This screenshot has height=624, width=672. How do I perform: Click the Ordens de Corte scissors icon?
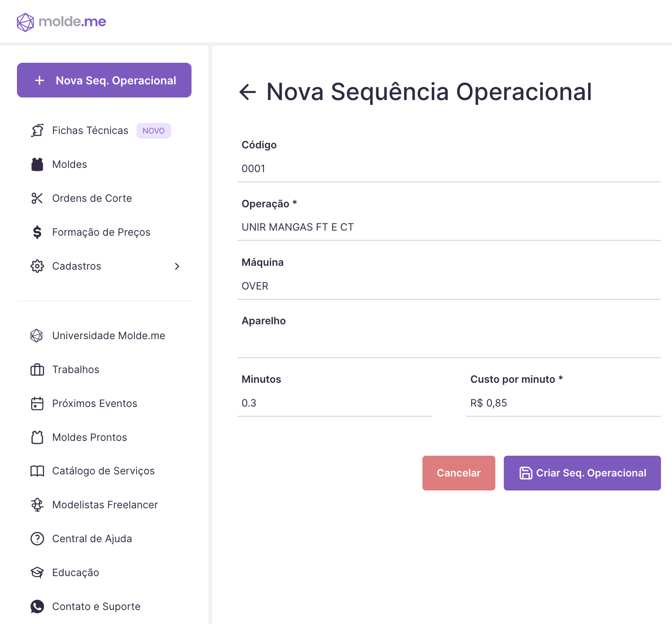point(37,198)
